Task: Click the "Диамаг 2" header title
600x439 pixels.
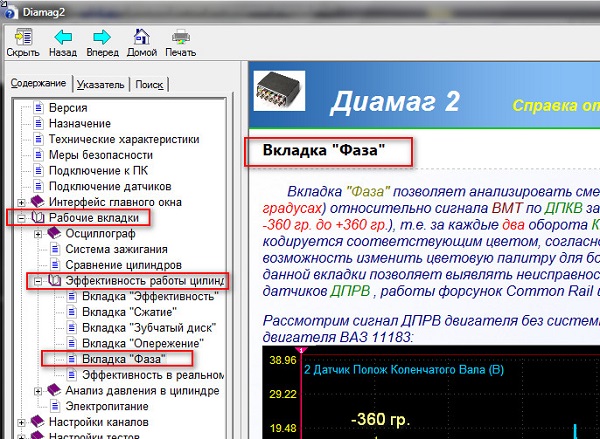Action: 395,102
